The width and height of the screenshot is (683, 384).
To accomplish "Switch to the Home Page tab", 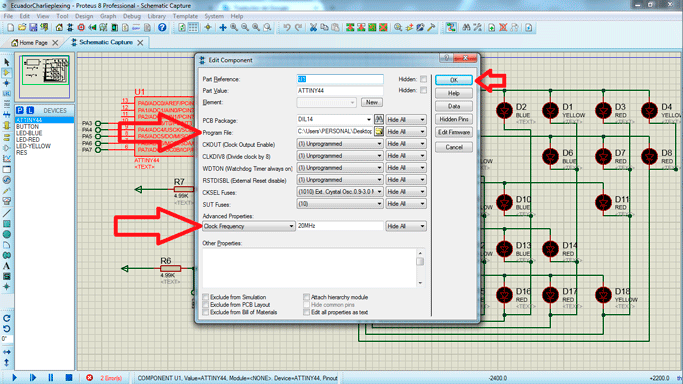I will point(33,42).
